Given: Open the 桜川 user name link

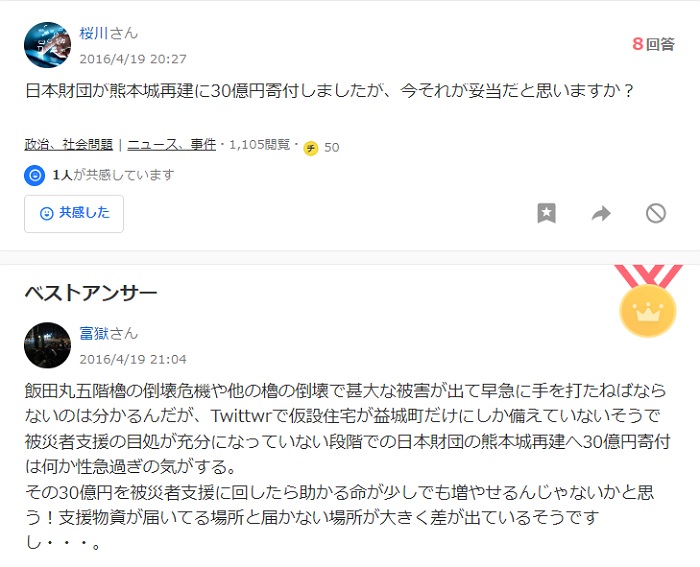Looking at the screenshot, I should pos(94,33).
